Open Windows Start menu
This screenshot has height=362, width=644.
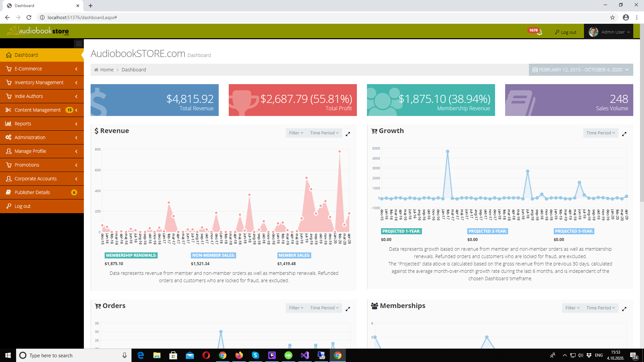coord(8,355)
